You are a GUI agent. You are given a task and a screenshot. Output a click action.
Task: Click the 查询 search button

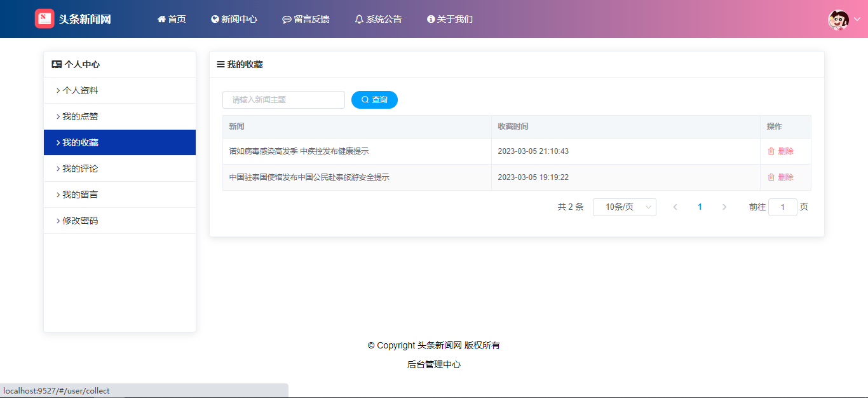tap(374, 100)
